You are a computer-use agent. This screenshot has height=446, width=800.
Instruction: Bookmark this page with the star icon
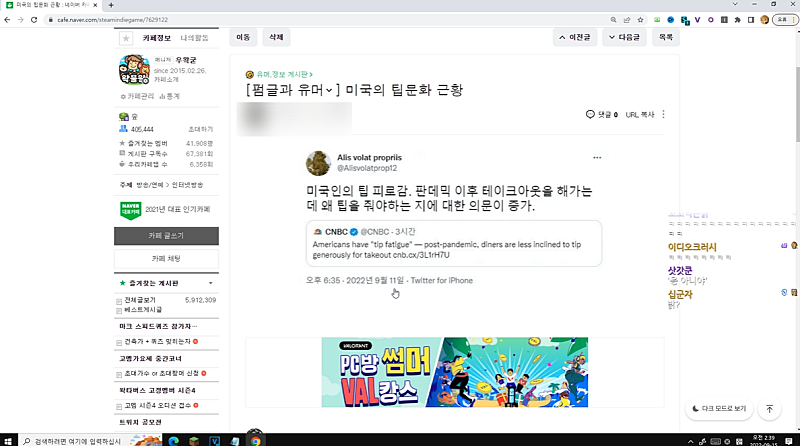click(640, 19)
